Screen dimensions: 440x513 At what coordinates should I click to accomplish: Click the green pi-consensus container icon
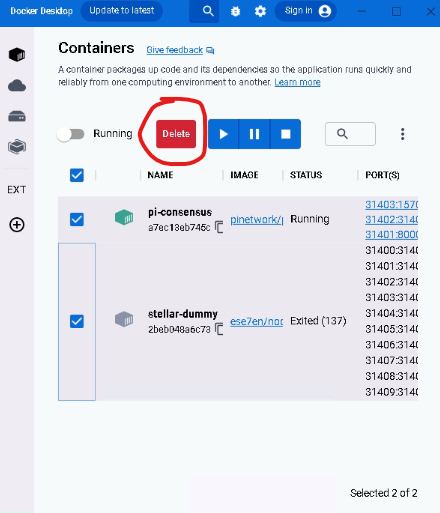click(124, 218)
